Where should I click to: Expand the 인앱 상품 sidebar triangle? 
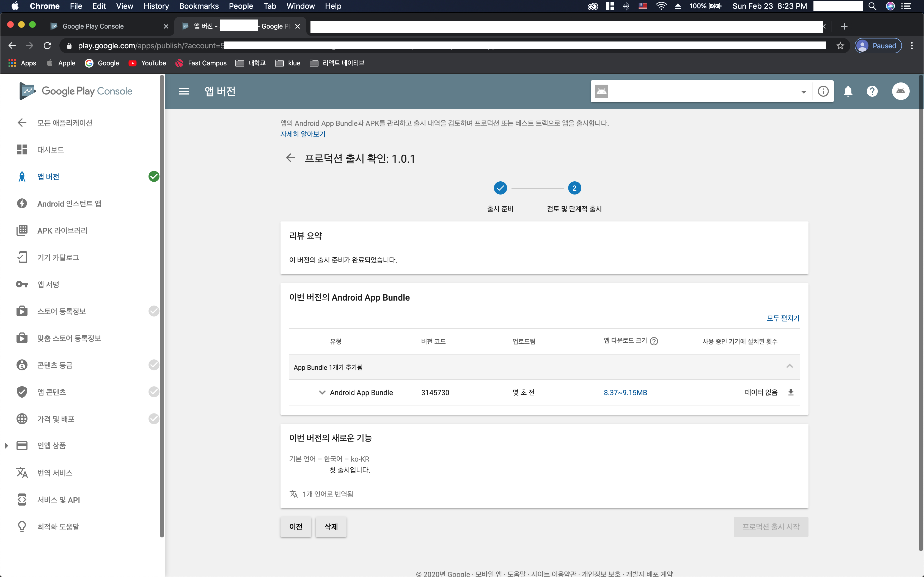tap(7, 445)
